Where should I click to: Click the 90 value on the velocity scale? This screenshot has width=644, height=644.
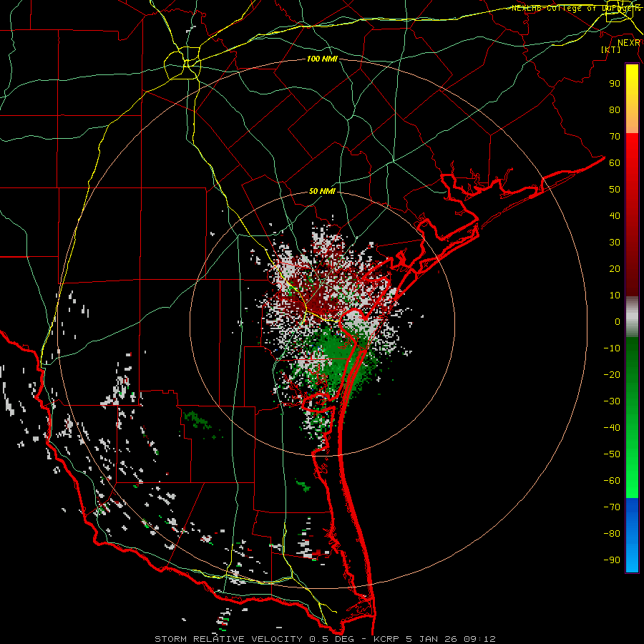[x=615, y=84]
